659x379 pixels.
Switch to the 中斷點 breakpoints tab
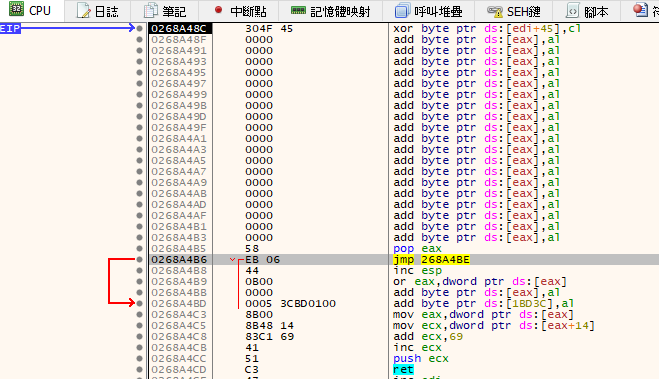(x=240, y=11)
